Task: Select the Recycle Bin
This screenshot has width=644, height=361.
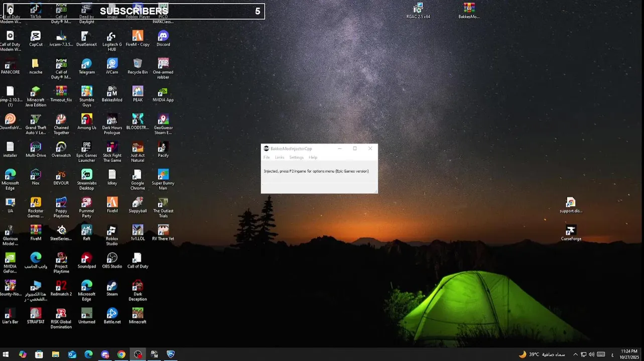Action: tap(138, 66)
